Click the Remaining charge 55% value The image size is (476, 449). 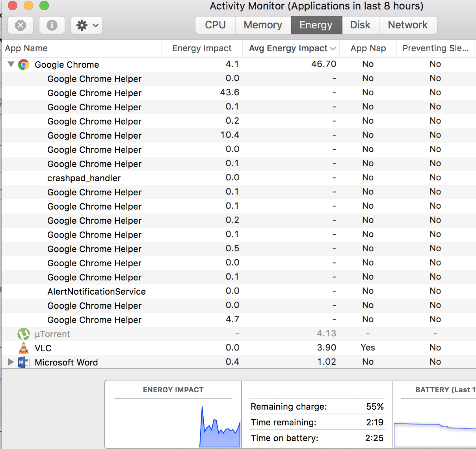[x=375, y=406]
